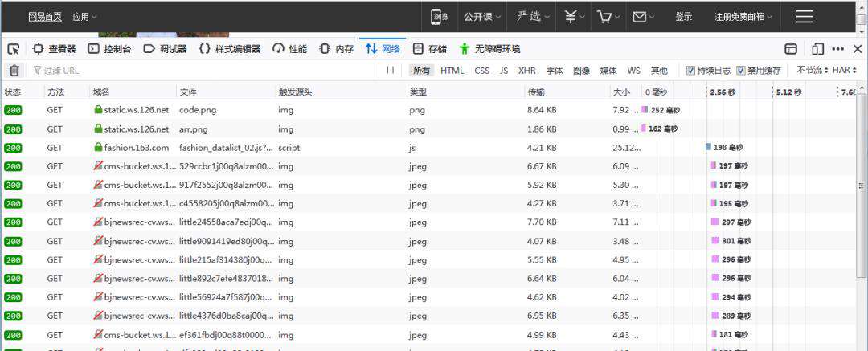868x351 pixels.
Task: Switch to the 调试器 debugger tab
Action: click(165, 49)
